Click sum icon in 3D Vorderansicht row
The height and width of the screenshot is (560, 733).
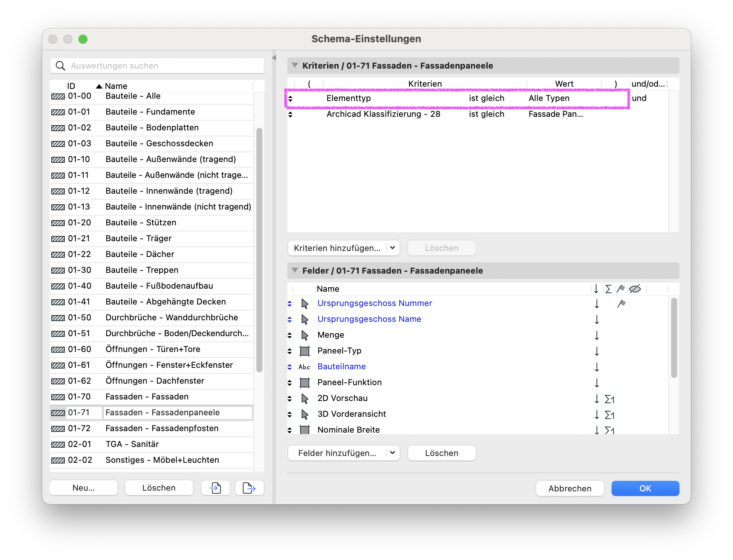point(609,415)
